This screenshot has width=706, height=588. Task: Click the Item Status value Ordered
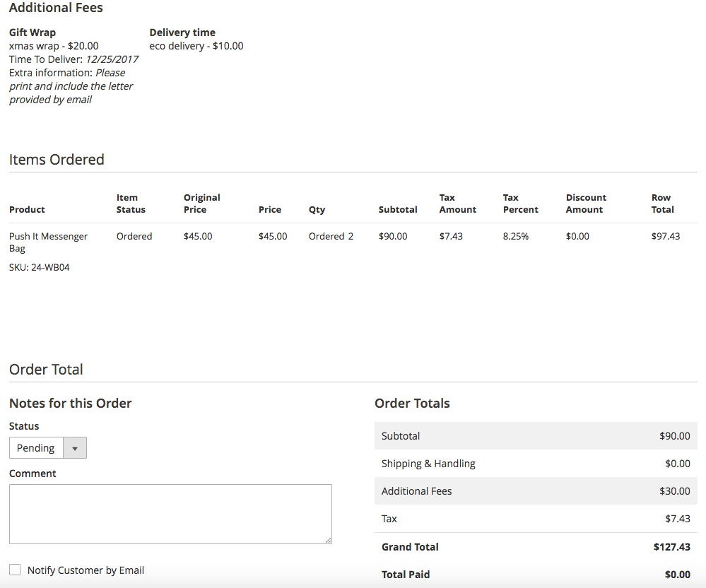click(134, 236)
